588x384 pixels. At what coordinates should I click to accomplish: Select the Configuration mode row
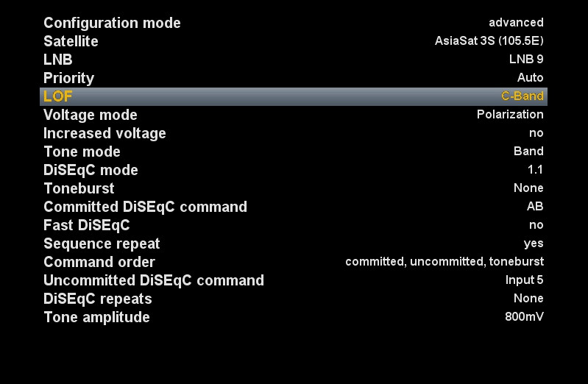pyautogui.click(x=294, y=23)
